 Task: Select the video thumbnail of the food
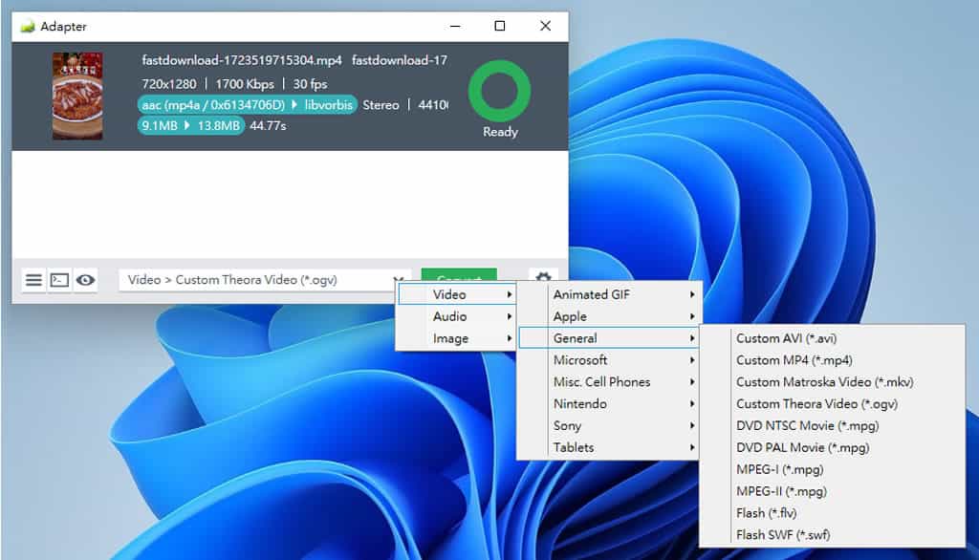[x=77, y=97]
